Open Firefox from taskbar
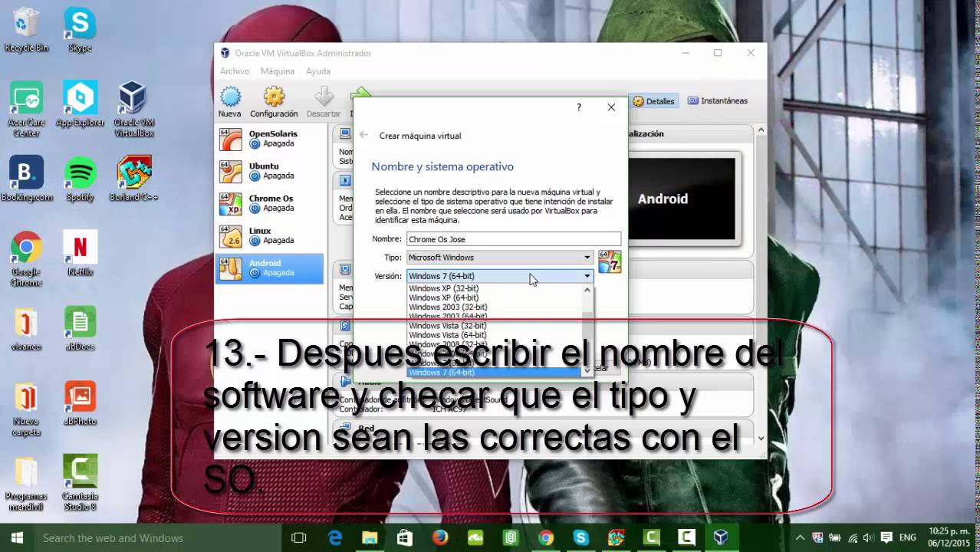This screenshot has width=980, height=552. (x=440, y=537)
